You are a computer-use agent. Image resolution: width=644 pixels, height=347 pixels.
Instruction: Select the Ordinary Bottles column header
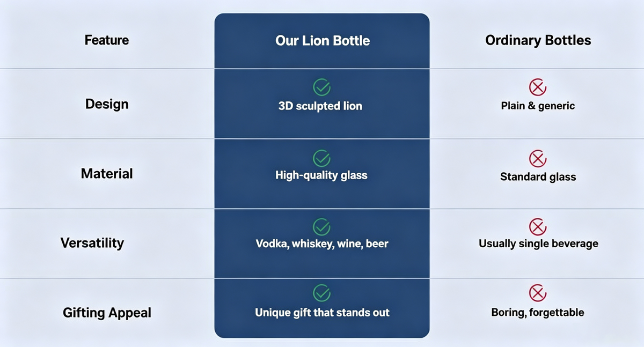[538, 40]
